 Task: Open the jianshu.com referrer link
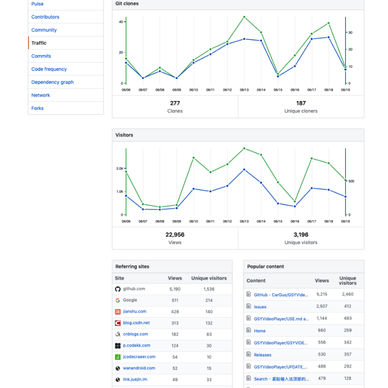coord(135,311)
